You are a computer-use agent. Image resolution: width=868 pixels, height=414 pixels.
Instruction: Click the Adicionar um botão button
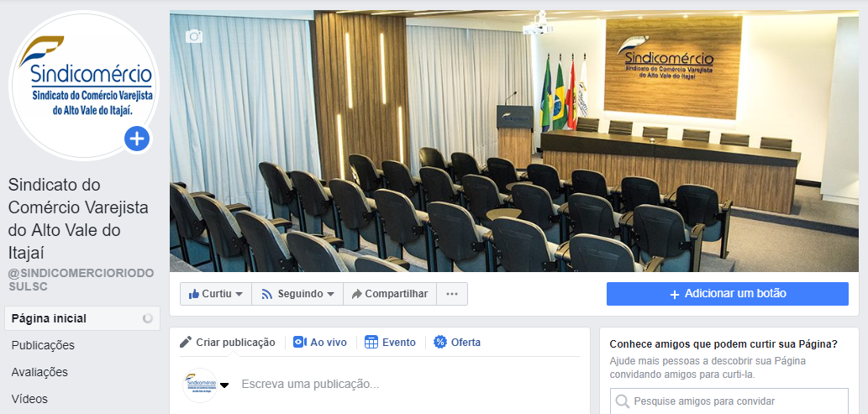coord(728,294)
